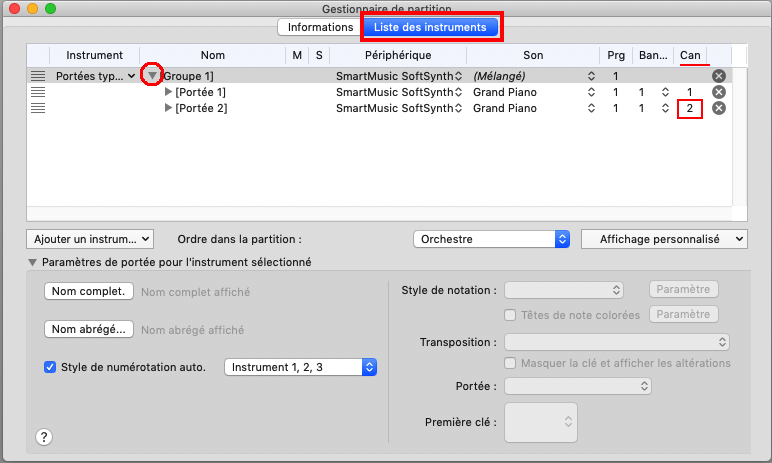772x463 pixels.
Task: Open the Affichage personnalisé dropdown
Action: (x=664, y=239)
